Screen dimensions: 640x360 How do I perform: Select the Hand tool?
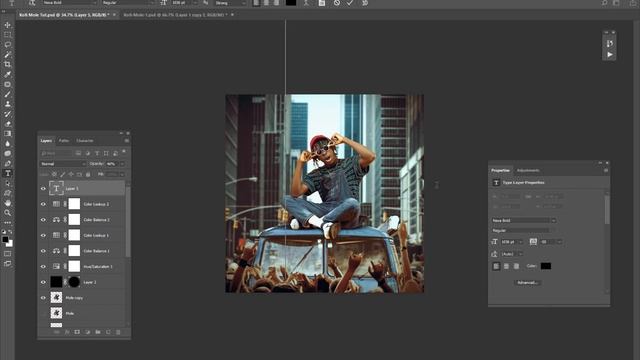[x=7, y=203]
